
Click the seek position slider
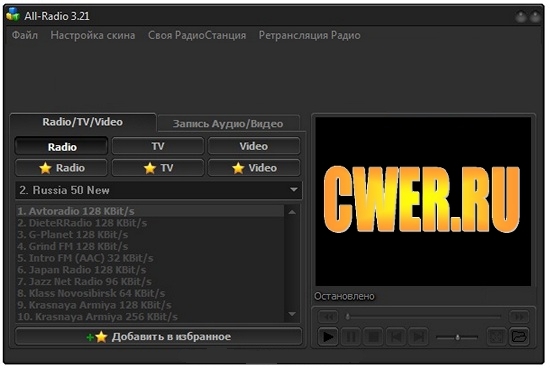(x=423, y=317)
